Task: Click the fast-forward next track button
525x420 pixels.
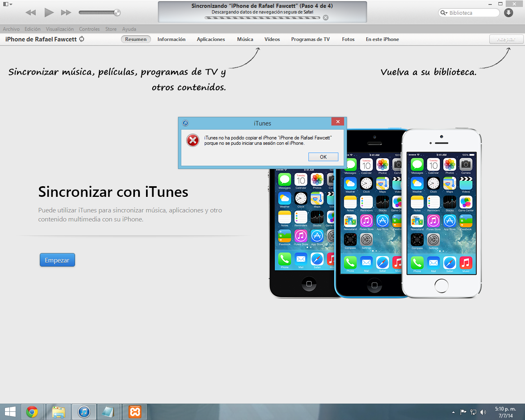Action: coord(66,13)
